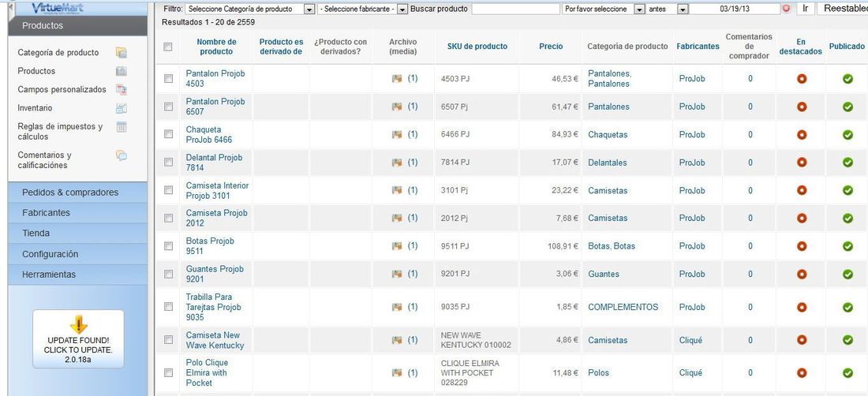Tick checkbox for Chaqueta ProJob 6466

coord(168,134)
